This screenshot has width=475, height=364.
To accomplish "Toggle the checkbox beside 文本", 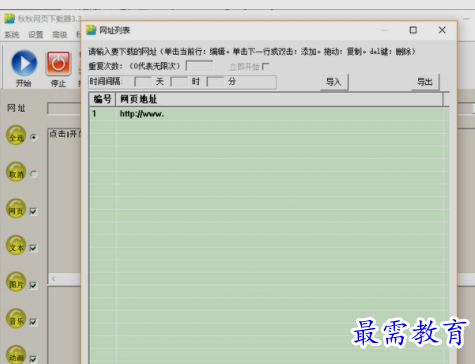I will (x=33, y=248).
